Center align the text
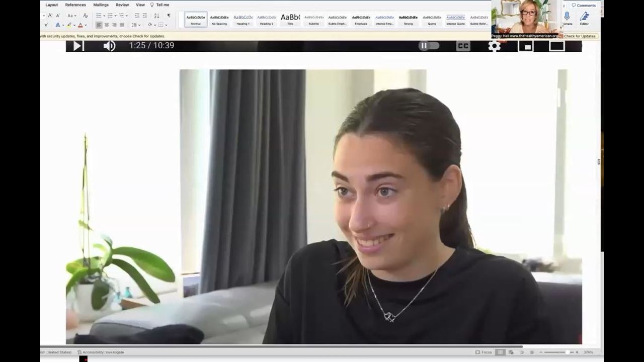This screenshot has height=362, width=644. pos(107,25)
